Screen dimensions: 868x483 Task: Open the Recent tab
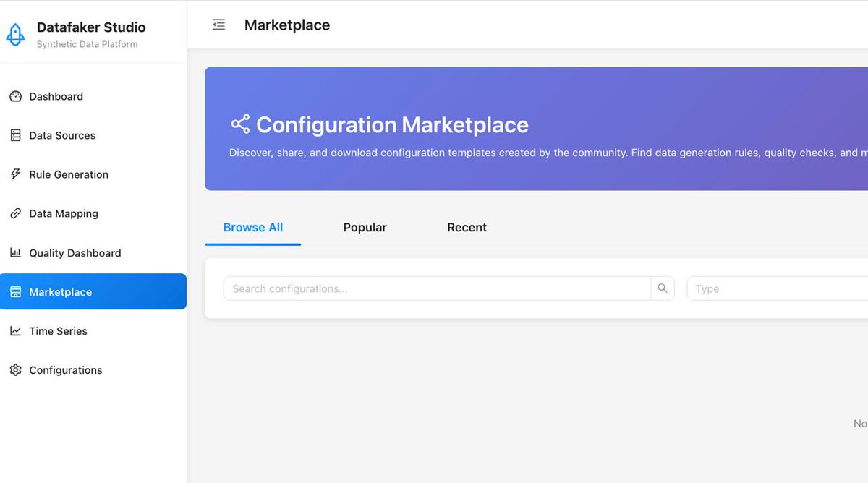pos(467,227)
